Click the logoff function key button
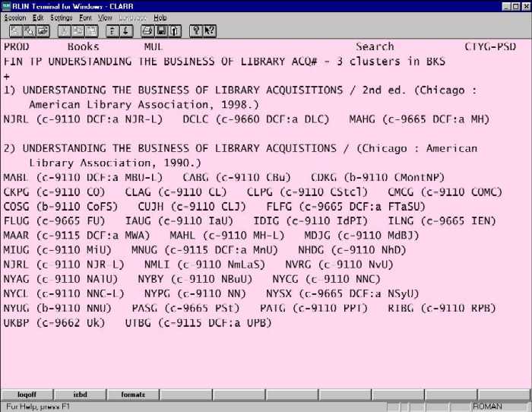 tap(27, 395)
